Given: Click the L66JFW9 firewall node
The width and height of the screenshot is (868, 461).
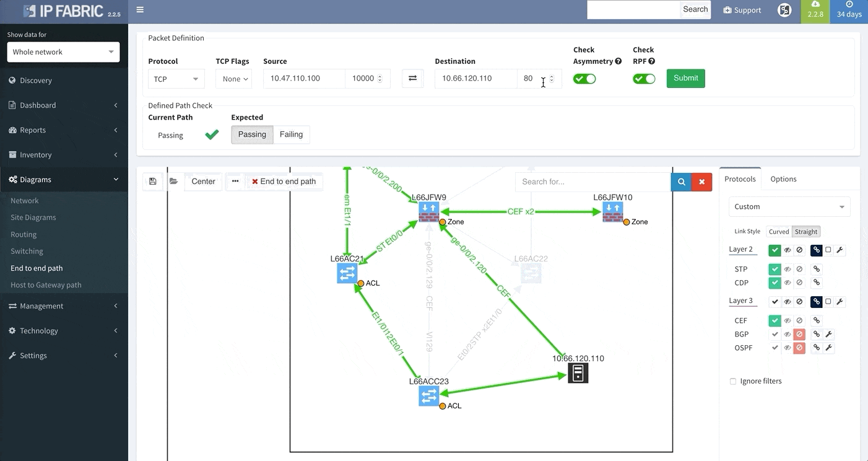Looking at the screenshot, I should click(x=428, y=212).
